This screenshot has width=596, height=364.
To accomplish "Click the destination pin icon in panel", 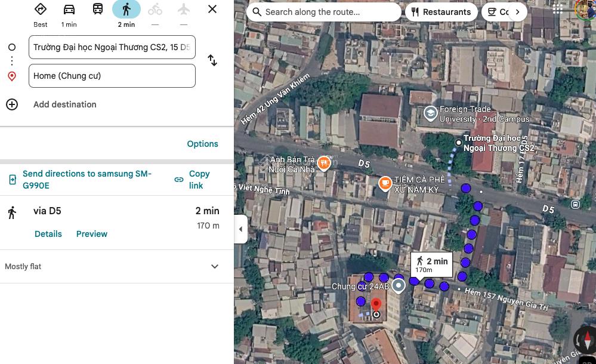I will (12, 76).
